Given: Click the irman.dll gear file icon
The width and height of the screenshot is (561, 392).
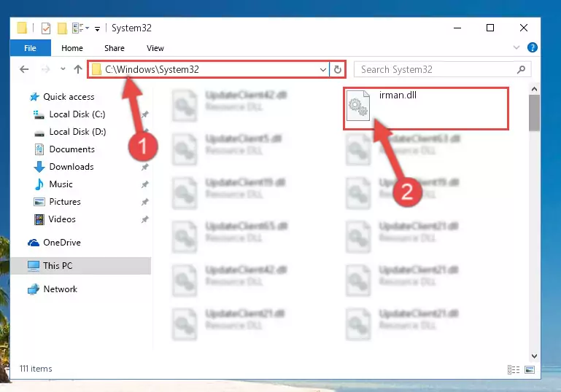Looking at the screenshot, I should 358,106.
